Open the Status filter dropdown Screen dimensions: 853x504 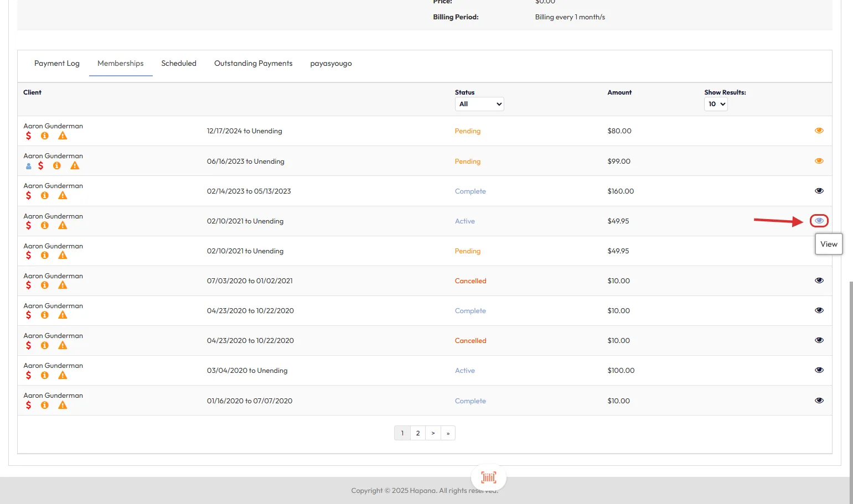pyautogui.click(x=479, y=104)
